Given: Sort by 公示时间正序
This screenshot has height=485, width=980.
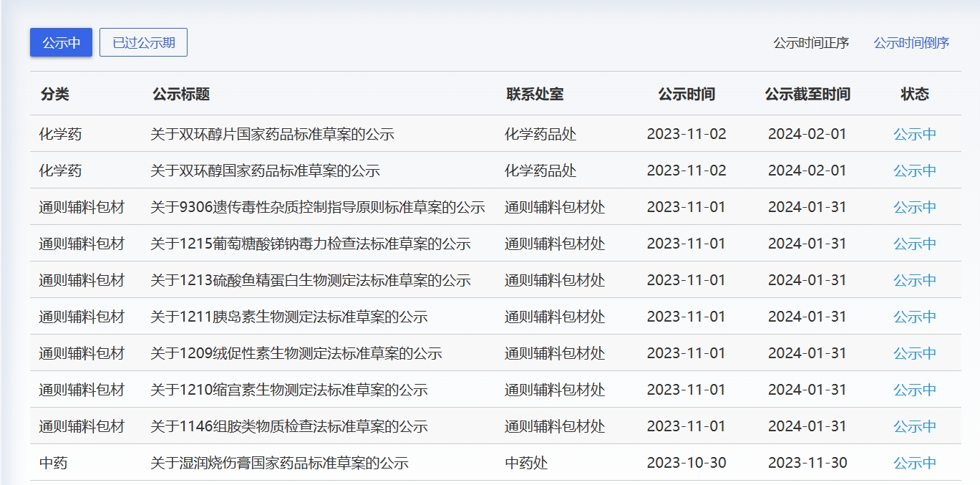Looking at the screenshot, I should (x=810, y=43).
